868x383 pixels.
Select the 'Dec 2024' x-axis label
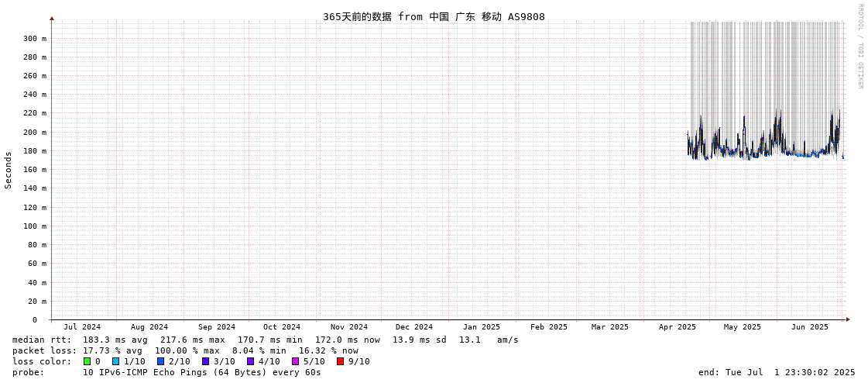pyautogui.click(x=414, y=327)
